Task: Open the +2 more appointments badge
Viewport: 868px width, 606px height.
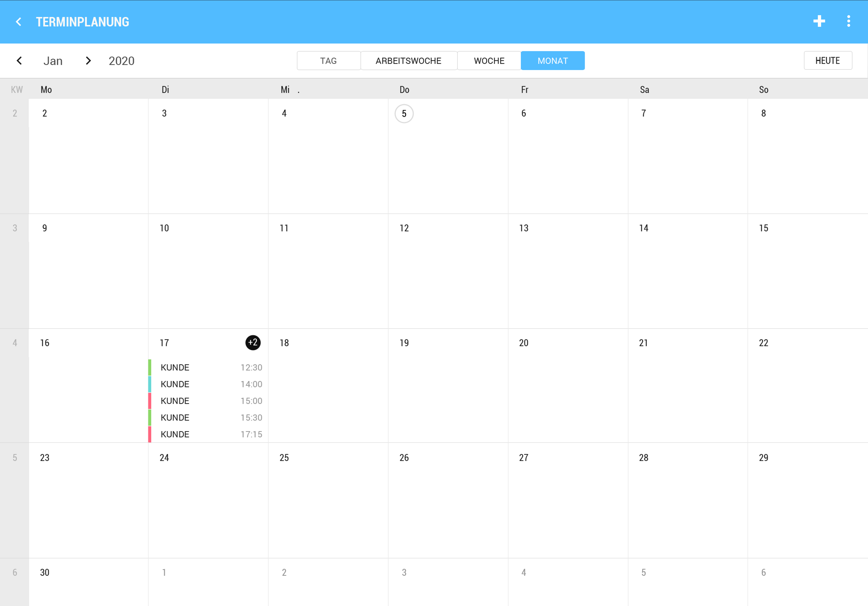Action: coord(253,342)
